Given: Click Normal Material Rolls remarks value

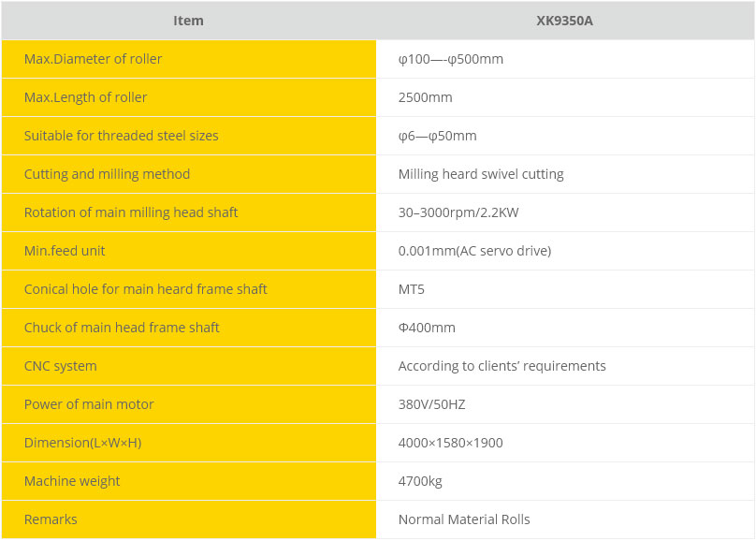Looking at the screenshot, I should point(464,519).
